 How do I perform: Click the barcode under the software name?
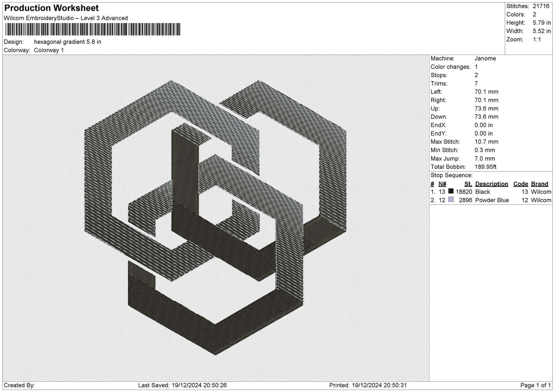click(x=93, y=30)
